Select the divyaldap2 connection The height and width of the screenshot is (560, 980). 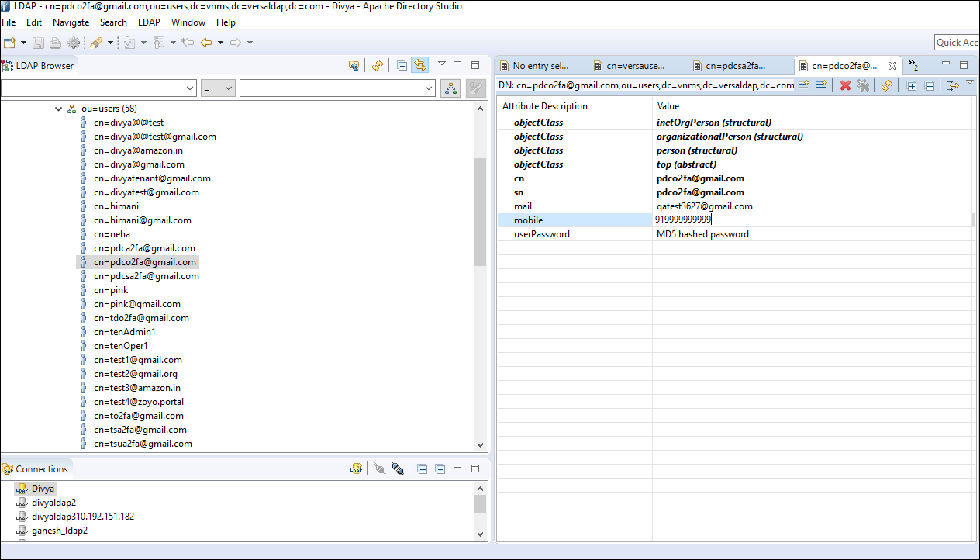(x=53, y=503)
